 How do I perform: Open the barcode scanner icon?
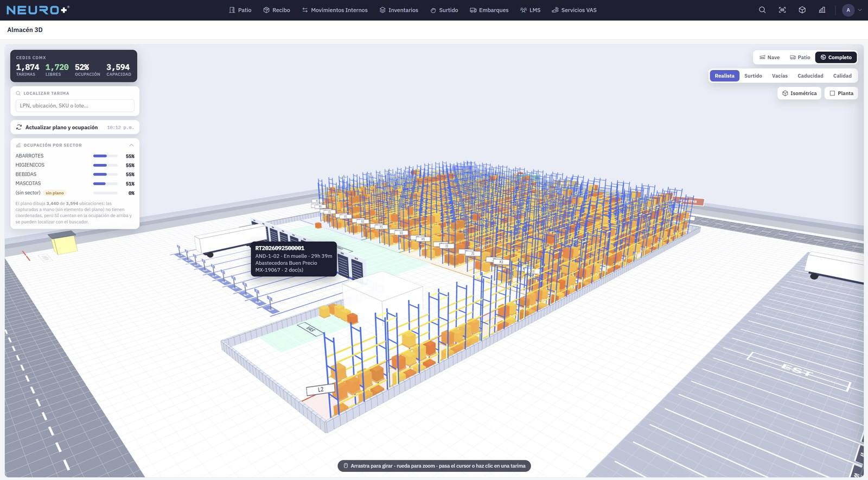pos(782,10)
